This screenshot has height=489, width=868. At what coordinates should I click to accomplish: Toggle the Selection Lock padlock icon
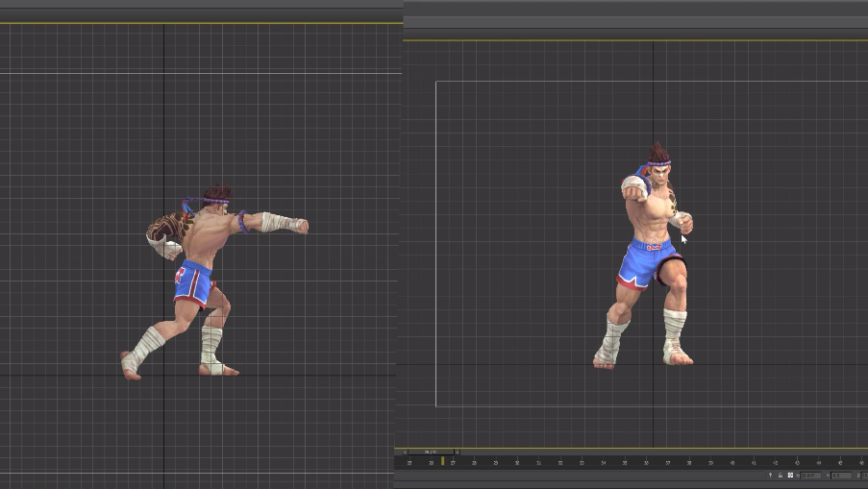point(780,476)
